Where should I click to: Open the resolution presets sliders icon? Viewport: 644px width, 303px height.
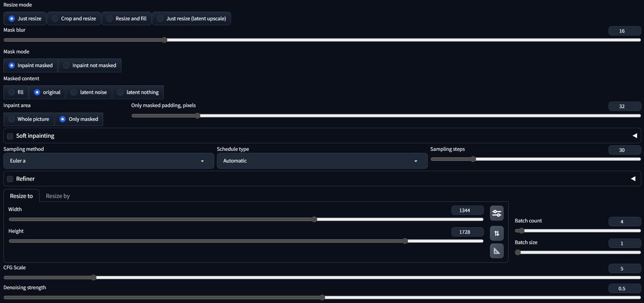tap(496, 213)
